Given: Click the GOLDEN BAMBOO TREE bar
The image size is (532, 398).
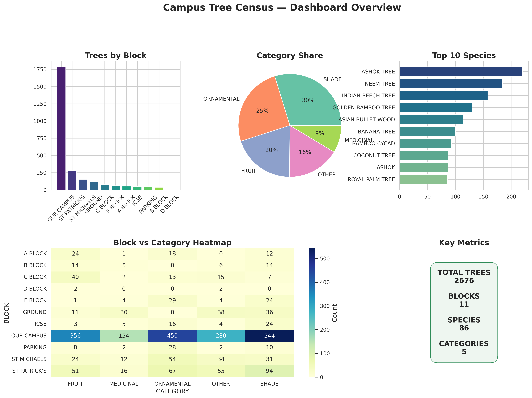Looking at the screenshot, I should click(436, 107).
